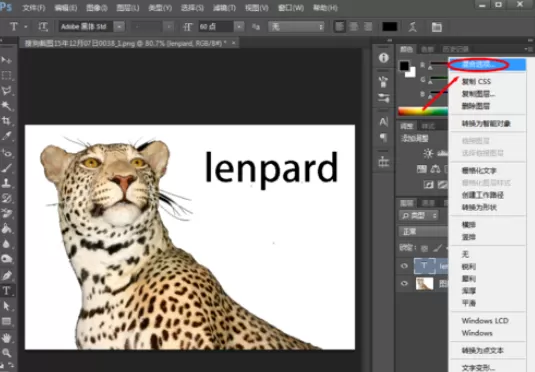The width and height of the screenshot is (535, 372).
Task: Open the 正常 blend mode dropdown
Action: click(x=423, y=231)
